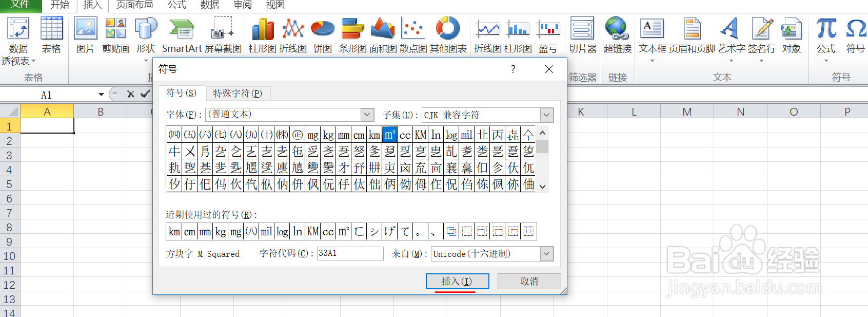Screen dimensions: 868x317
Task: Open dialog help question mark
Action: 513,69
